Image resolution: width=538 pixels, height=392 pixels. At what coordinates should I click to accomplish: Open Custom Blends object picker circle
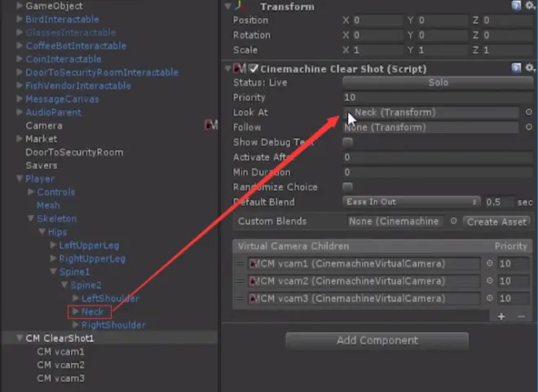tap(453, 221)
